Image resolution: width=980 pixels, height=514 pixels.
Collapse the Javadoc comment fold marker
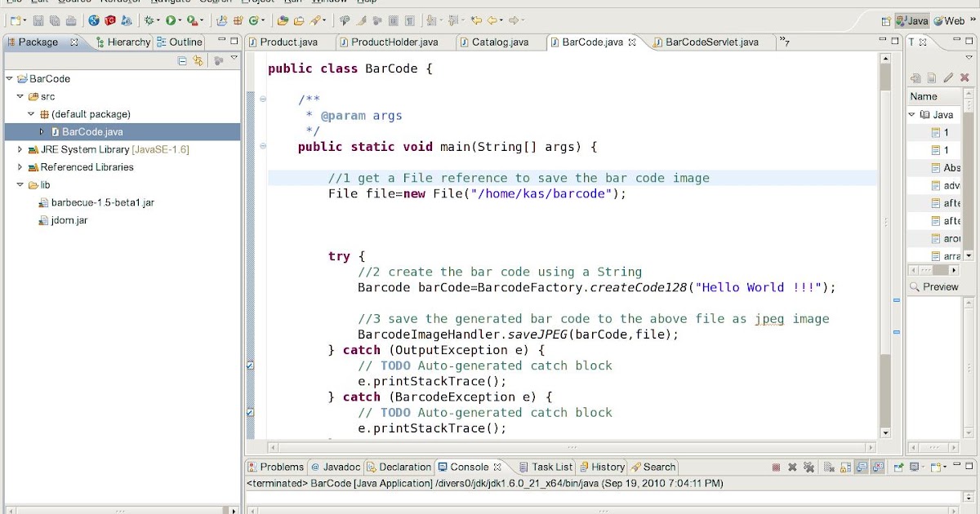[262, 100]
